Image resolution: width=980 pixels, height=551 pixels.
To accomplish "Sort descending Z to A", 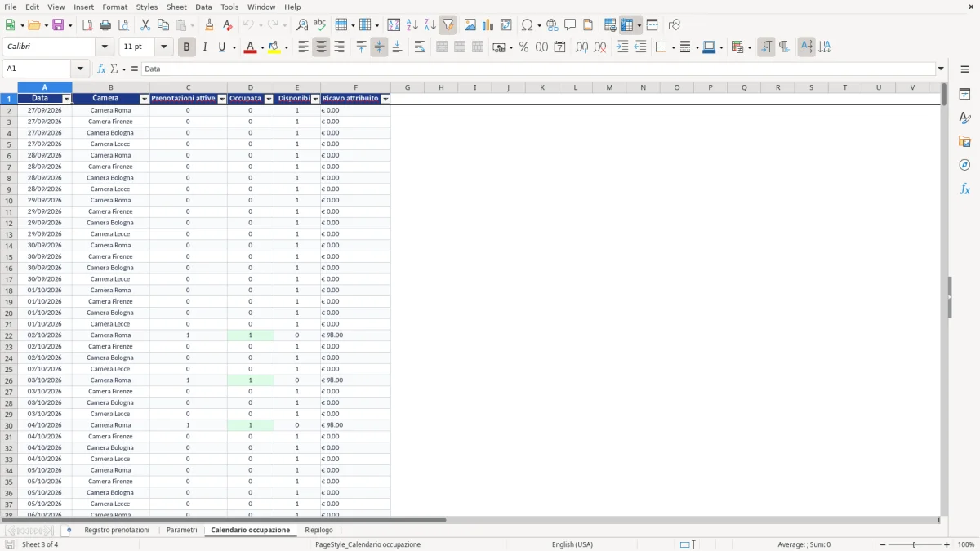I will 430,25.
